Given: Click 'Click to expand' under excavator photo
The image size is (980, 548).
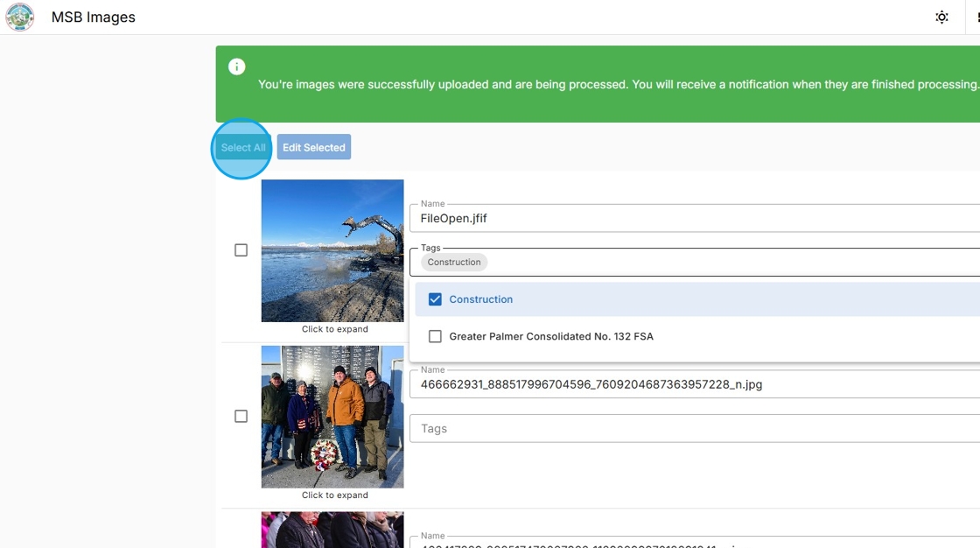Looking at the screenshot, I should [x=335, y=329].
